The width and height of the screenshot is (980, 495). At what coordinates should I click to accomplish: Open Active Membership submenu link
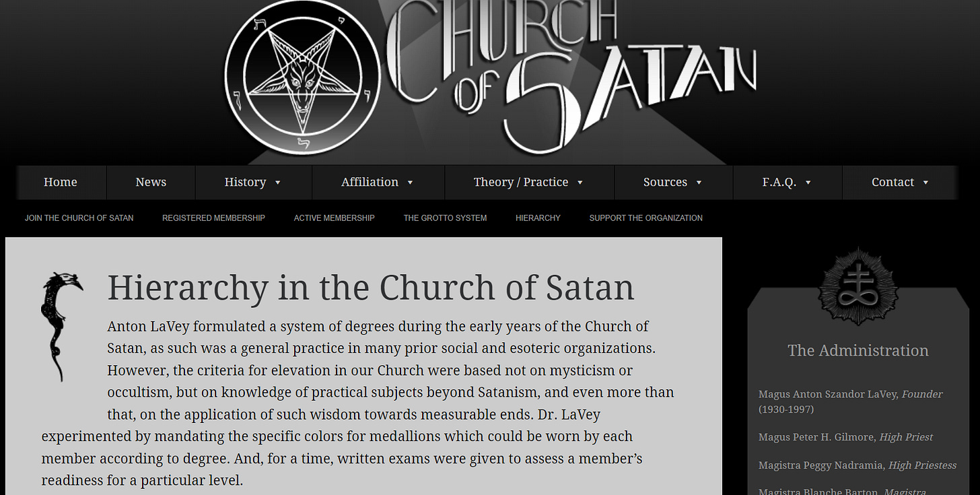click(335, 218)
